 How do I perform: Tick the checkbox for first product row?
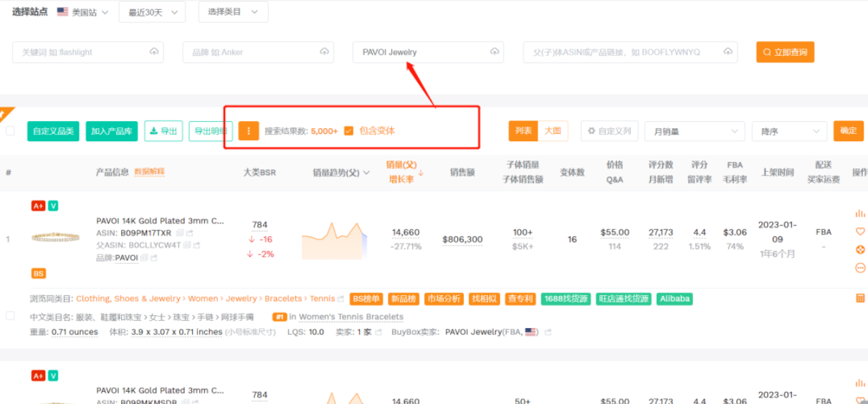click(10, 316)
